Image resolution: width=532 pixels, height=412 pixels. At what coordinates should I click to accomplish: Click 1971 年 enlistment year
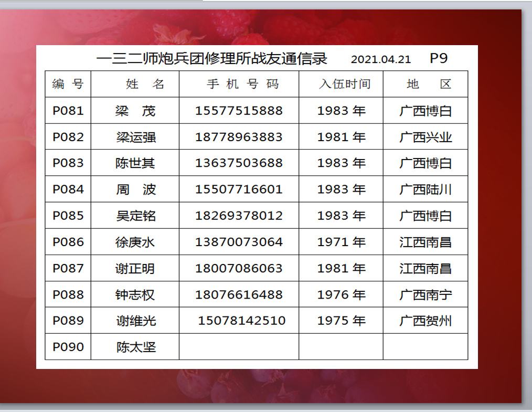342,242
